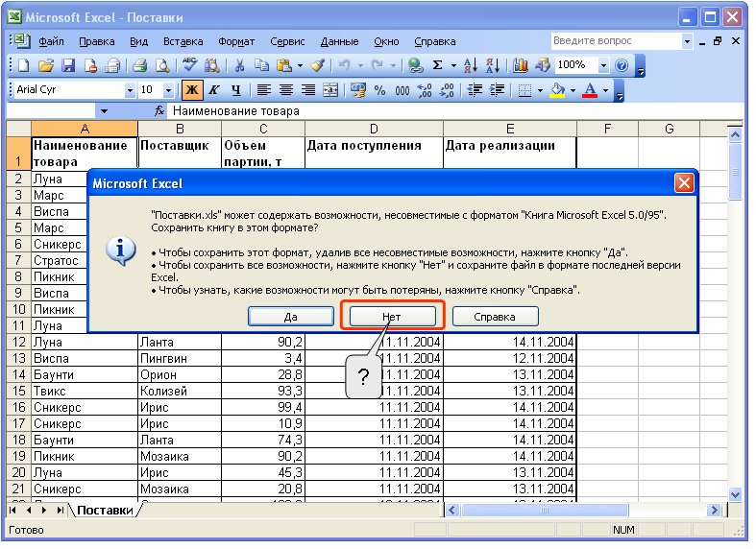Open the Drawing toolbar icon

(543, 65)
